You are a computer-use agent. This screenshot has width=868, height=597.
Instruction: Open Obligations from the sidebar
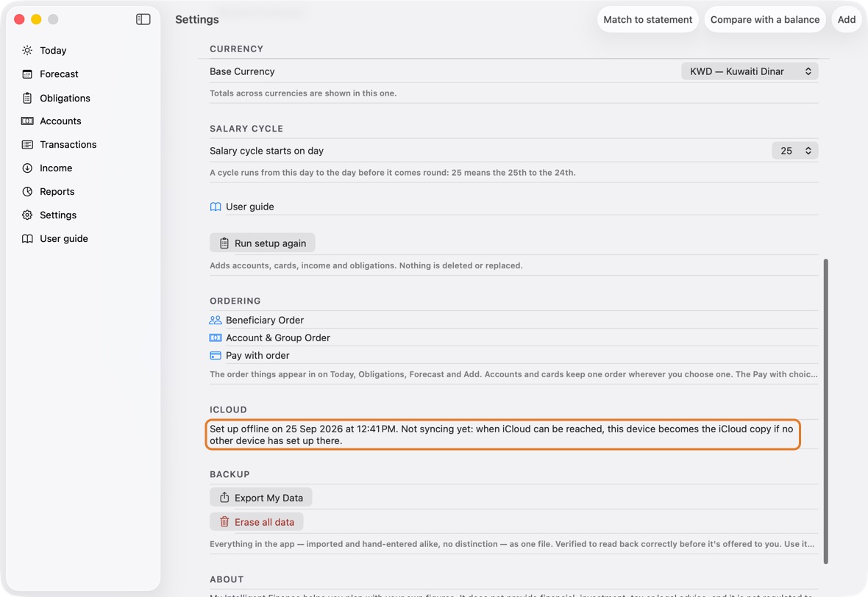click(65, 98)
